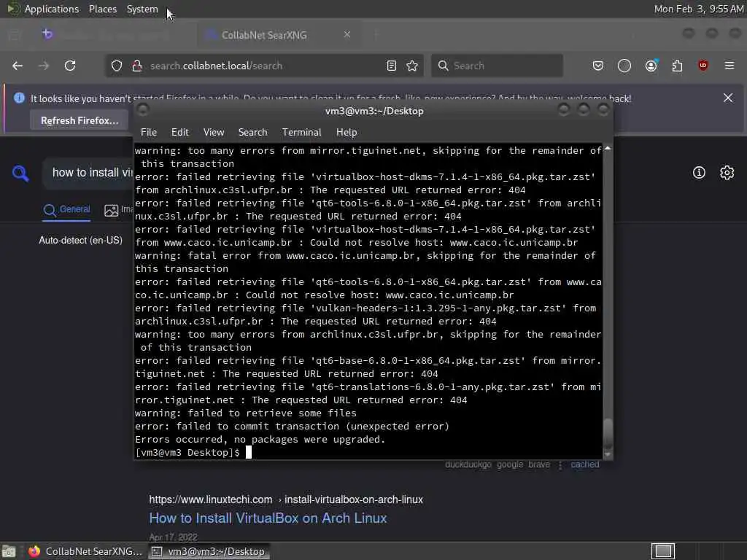This screenshot has width=747, height=560.
Task: Open SearXNG info about icon
Action: (x=699, y=172)
